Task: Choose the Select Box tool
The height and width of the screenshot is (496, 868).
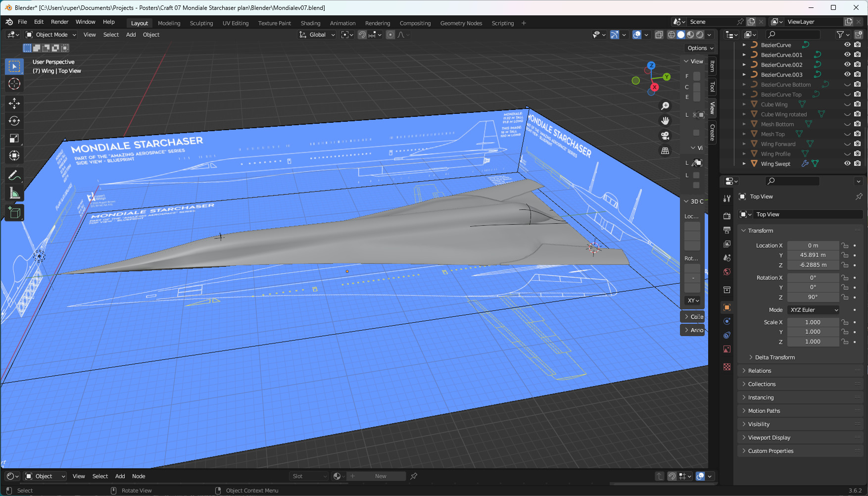Action: coord(14,66)
